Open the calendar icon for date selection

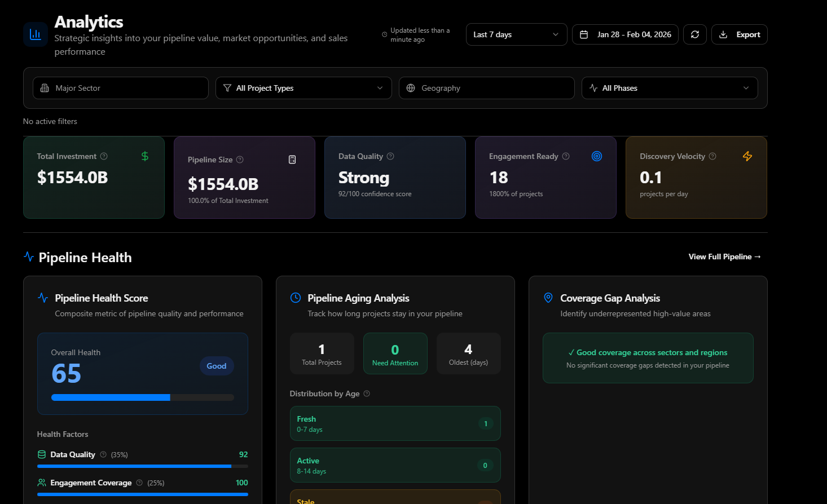point(583,34)
